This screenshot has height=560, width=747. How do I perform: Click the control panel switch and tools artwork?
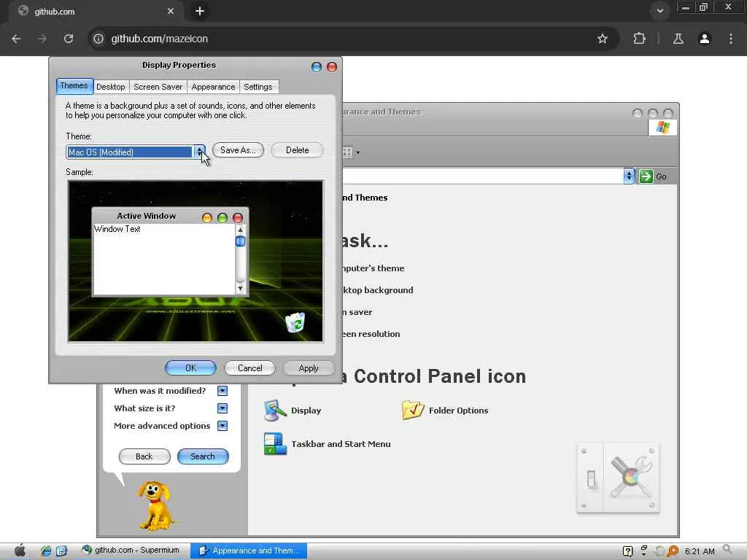(x=618, y=477)
